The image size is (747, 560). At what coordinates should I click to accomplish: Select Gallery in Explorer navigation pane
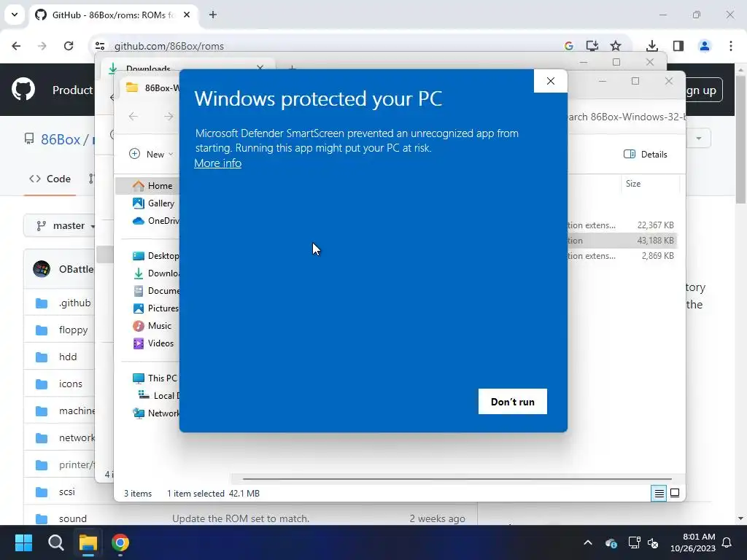coord(153,203)
